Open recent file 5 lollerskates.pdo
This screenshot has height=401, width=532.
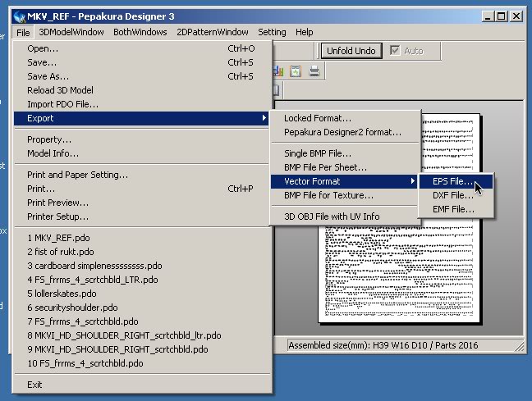[x=141, y=294]
